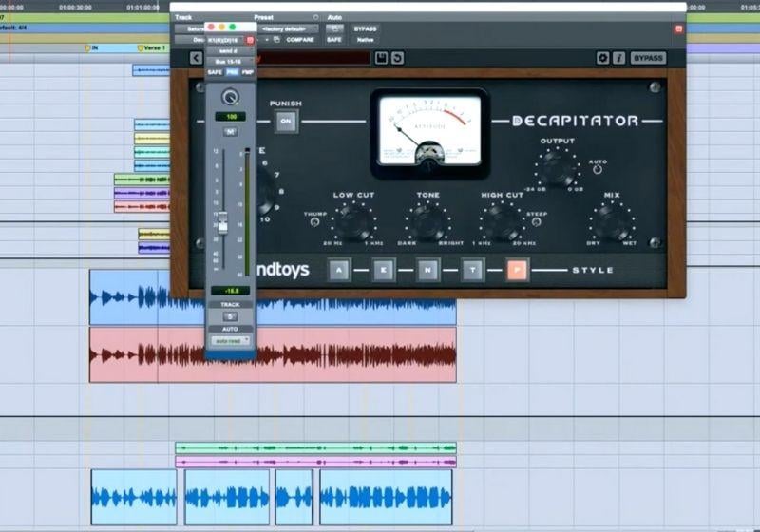
Task: Toggle the Punish ON button
Action: tap(286, 122)
